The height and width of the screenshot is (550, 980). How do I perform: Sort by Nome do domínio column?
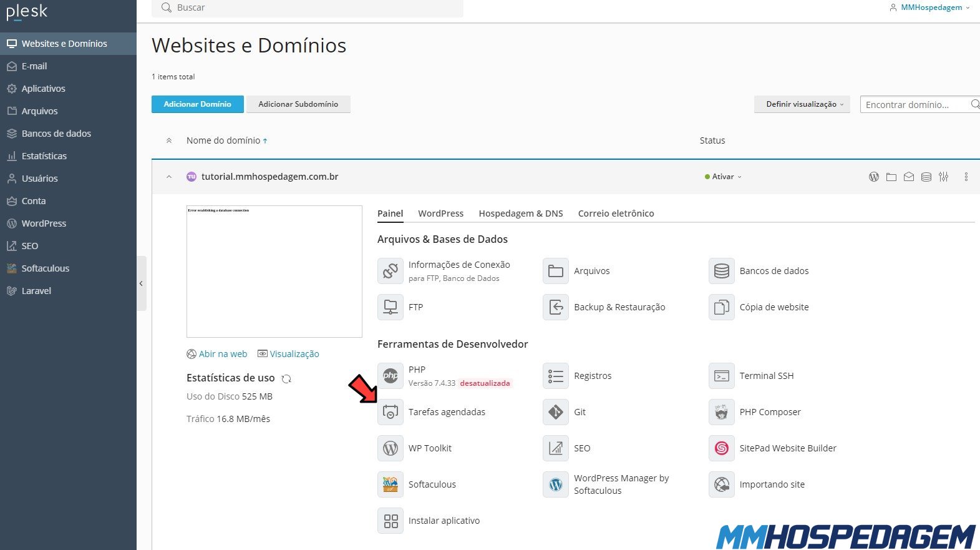[227, 140]
